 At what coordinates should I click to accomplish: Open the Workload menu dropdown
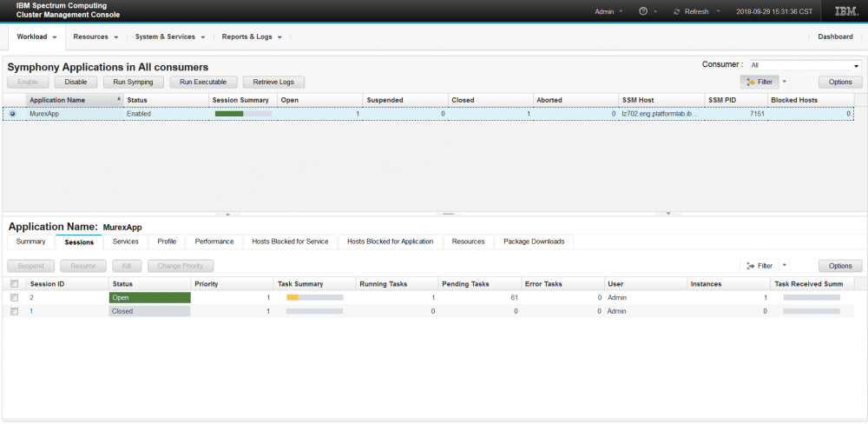[x=36, y=37]
